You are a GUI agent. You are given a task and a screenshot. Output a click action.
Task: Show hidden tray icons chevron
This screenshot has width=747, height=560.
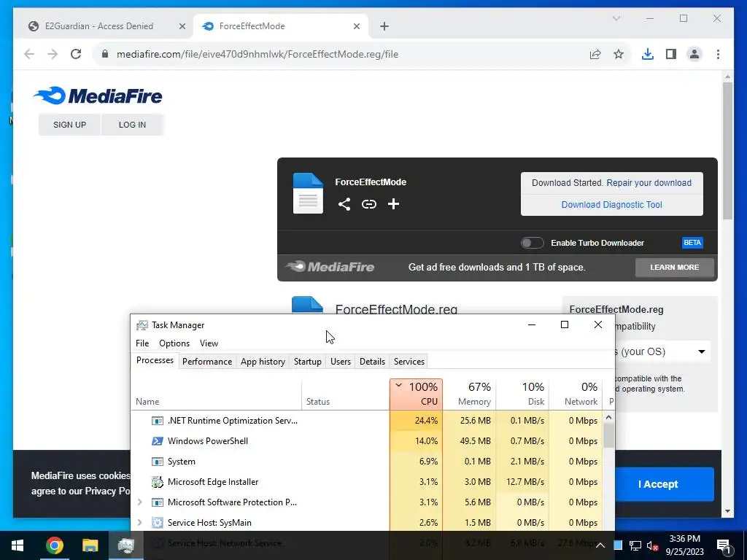point(600,545)
